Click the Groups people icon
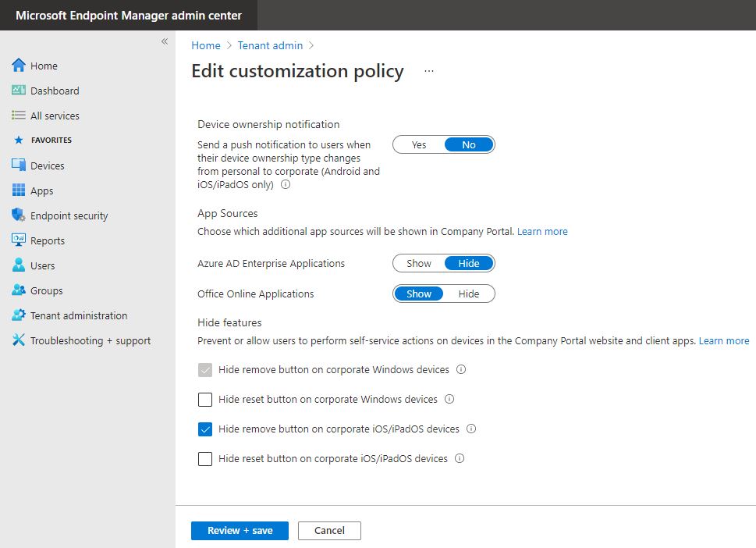This screenshot has width=756, height=548. tap(18, 290)
